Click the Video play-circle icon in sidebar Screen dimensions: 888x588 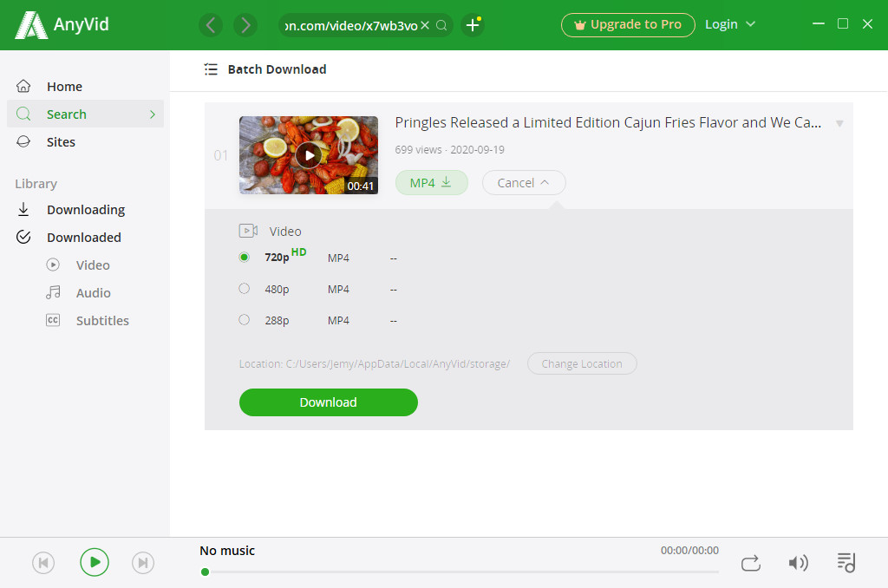(x=53, y=265)
